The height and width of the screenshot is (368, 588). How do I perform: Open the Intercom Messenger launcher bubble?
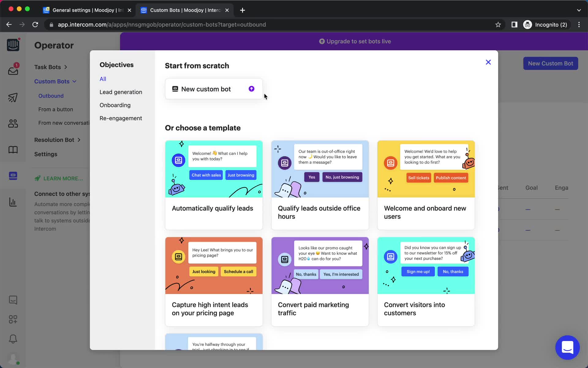[567, 347]
